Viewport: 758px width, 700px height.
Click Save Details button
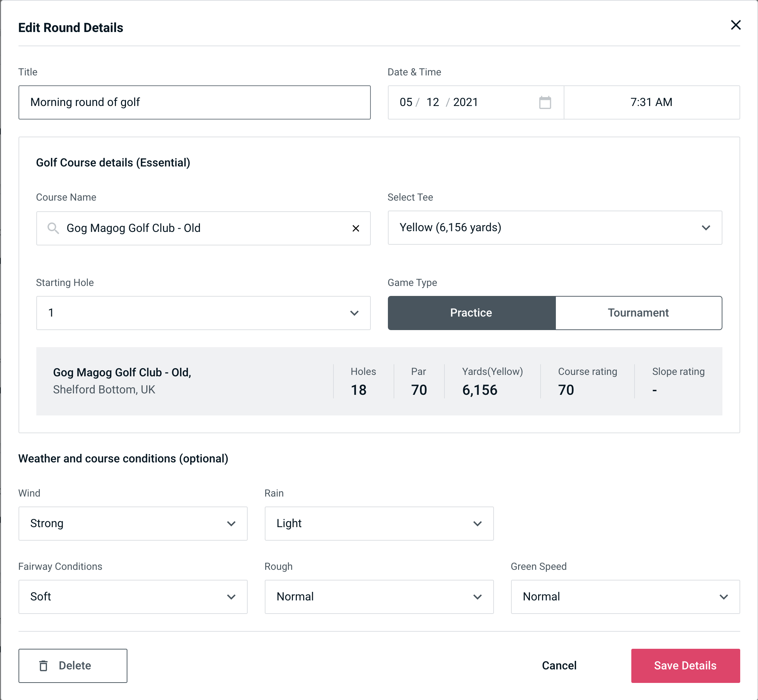(x=685, y=665)
